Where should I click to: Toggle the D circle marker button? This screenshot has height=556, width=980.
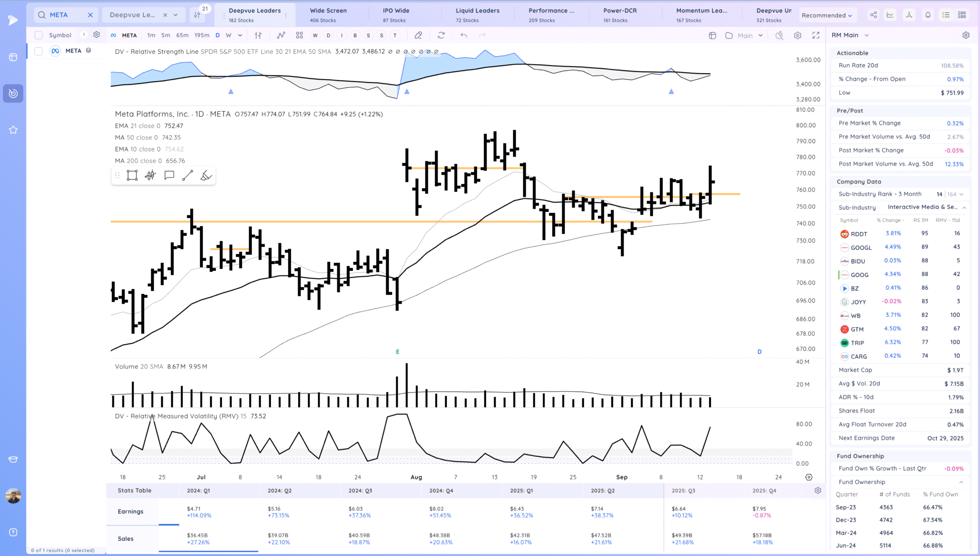pyautogui.click(x=328, y=36)
